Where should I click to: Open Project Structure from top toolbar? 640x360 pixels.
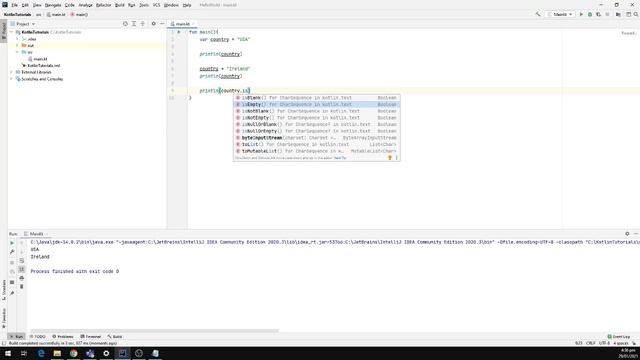click(x=618, y=14)
